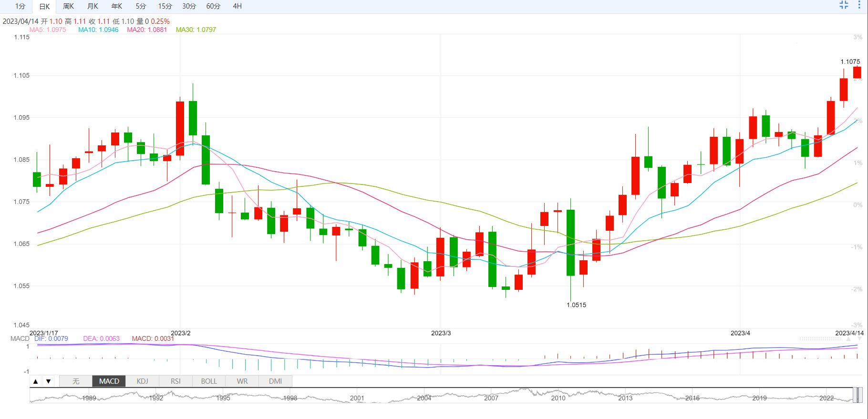This screenshot has height=419, width=868.
Task: Click the MA20: 1.0881 legend label
Action: pos(147,30)
